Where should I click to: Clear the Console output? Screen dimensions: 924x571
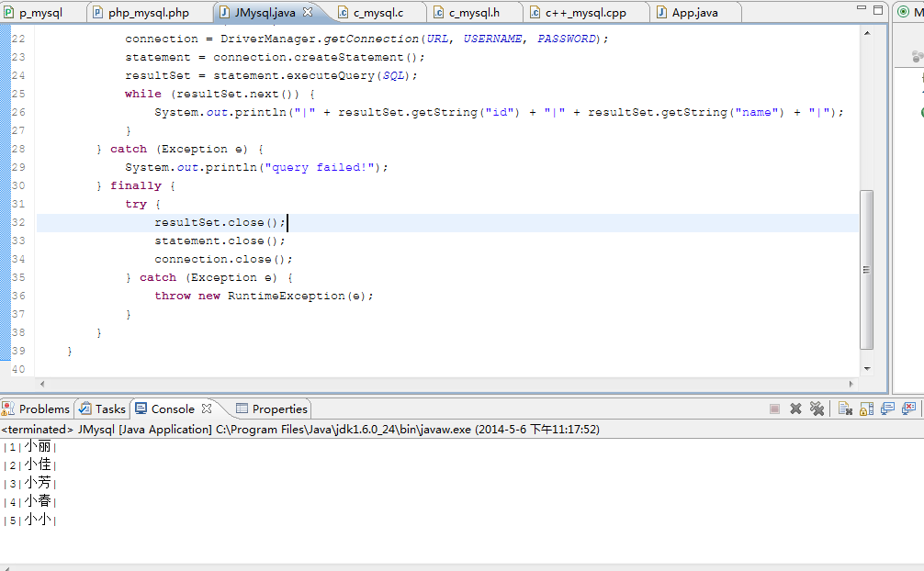click(x=846, y=409)
